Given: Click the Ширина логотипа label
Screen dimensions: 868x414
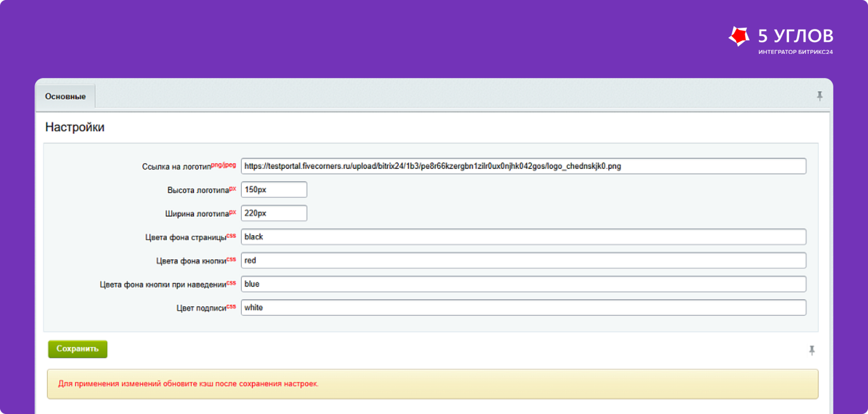Looking at the screenshot, I should (x=197, y=213).
